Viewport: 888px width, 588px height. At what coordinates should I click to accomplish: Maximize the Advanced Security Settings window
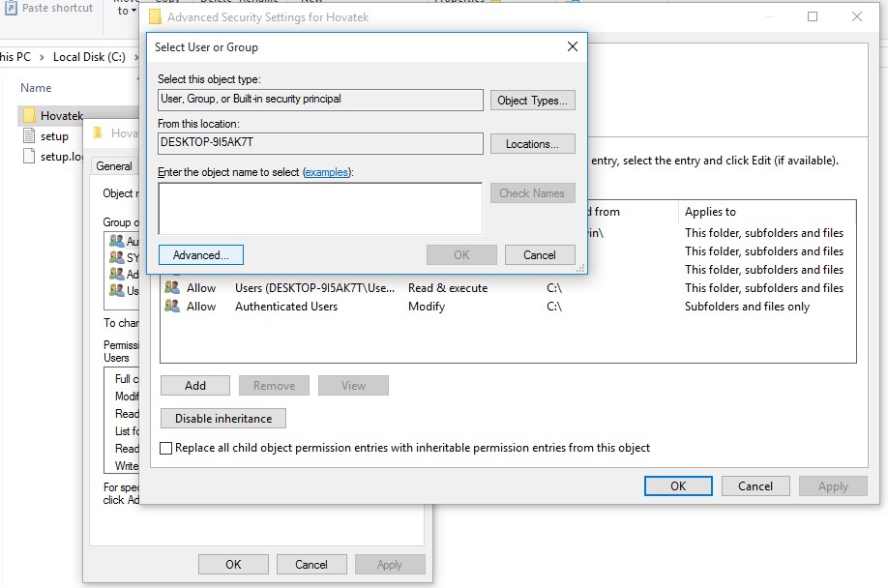[813, 17]
